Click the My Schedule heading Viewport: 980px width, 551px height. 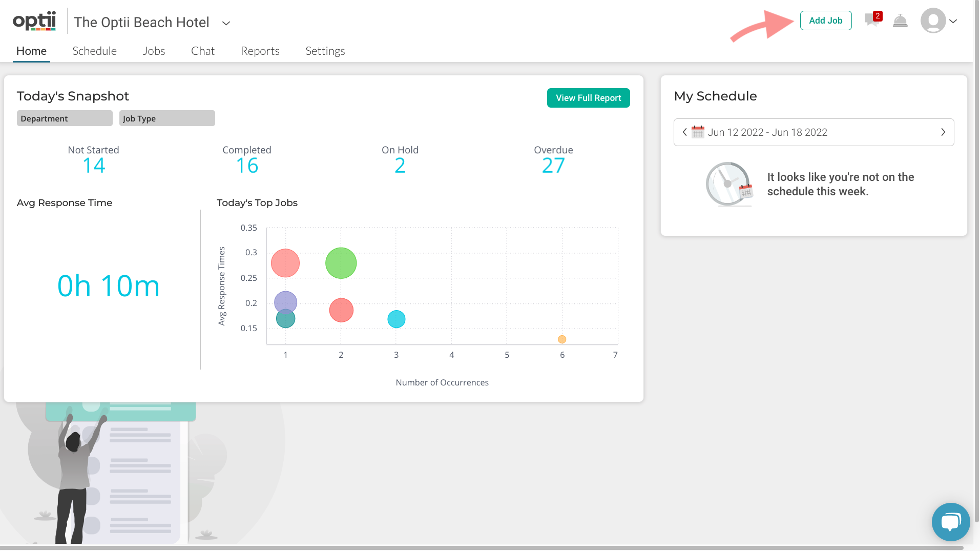(x=715, y=96)
